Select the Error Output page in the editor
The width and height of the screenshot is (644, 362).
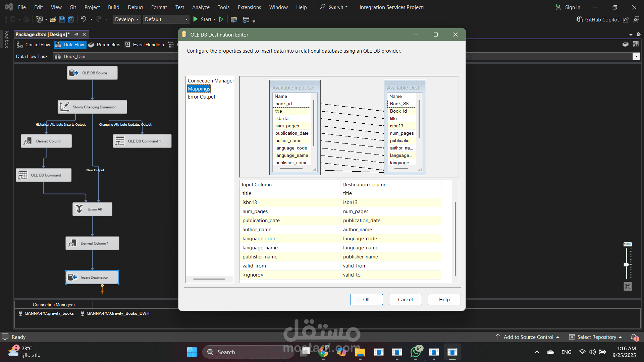pyautogui.click(x=201, y=97)
